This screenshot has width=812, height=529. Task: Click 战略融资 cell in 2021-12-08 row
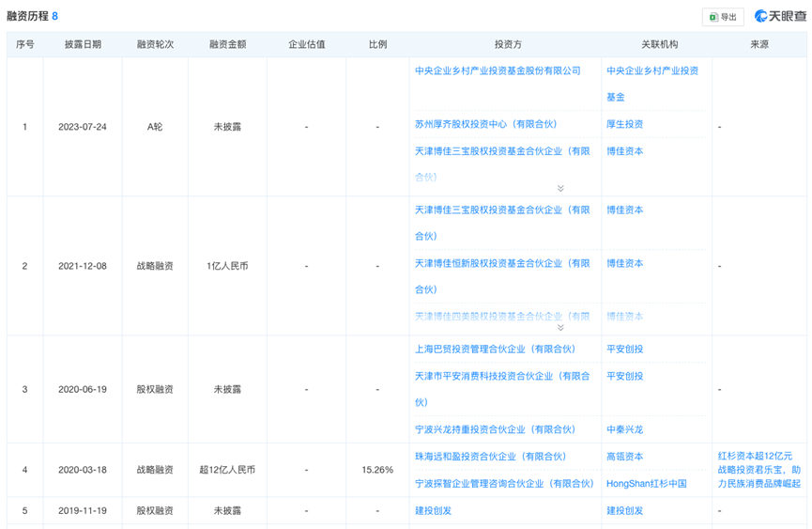click(155, 266)
